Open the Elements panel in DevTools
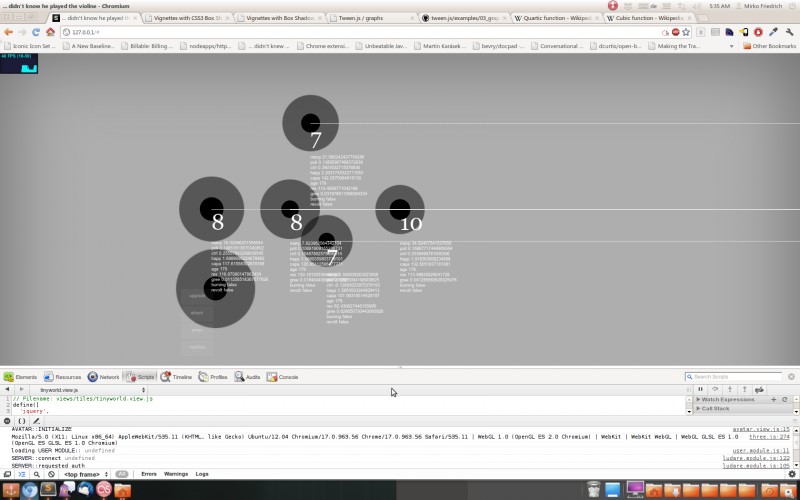Screen dimensions: 800x500 coord(20,377)
